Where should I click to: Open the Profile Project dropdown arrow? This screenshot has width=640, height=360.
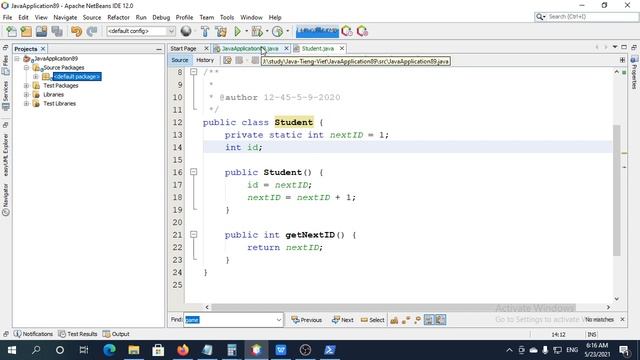click(x=287, y=31)
